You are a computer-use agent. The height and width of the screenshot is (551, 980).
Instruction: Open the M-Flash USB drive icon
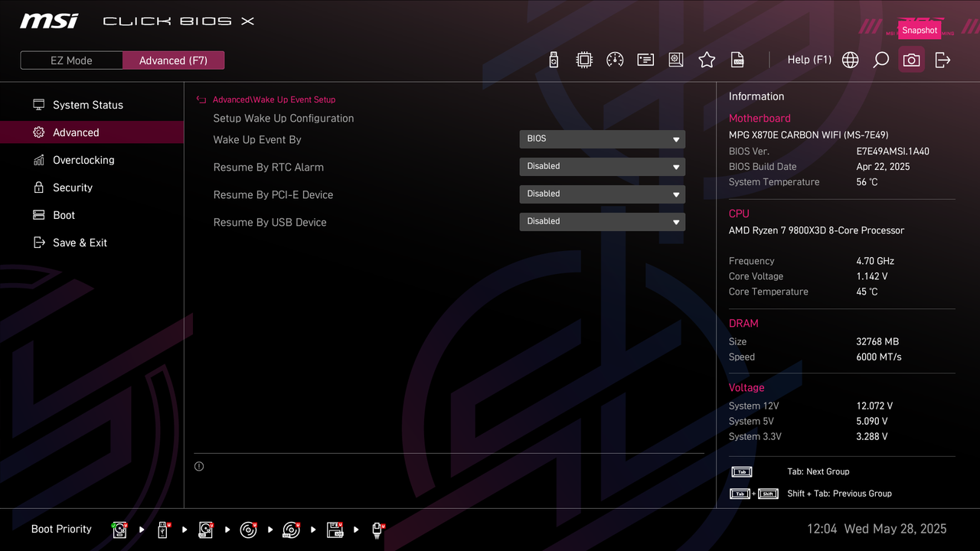pyautogui.click(x=554, y=60)
